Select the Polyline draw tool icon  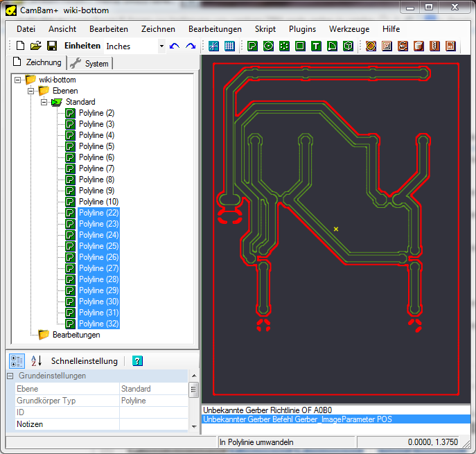click(252, 46)
